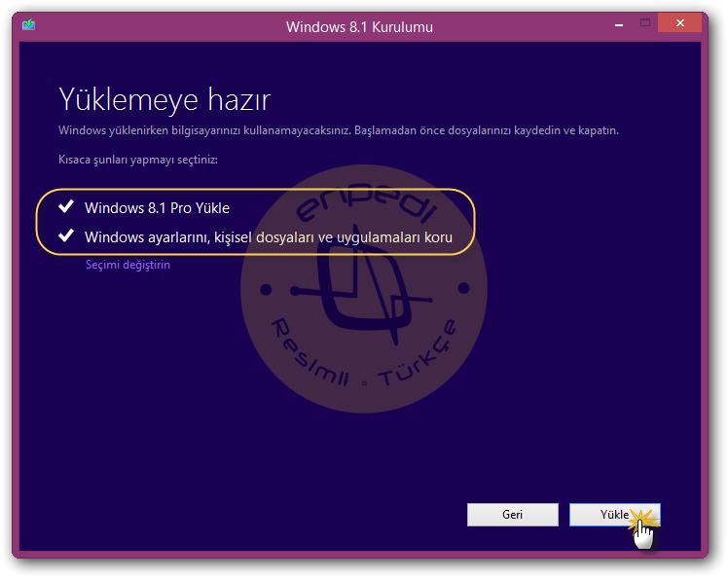Viewport: 728px width, 578px height.
Task: Go back with the Geri button
Action: tap(513, 515)
